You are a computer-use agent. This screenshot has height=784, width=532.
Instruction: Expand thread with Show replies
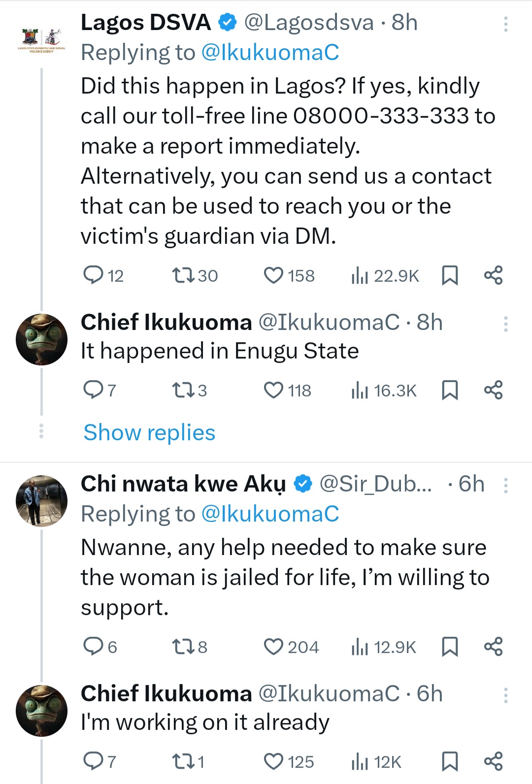(x=149, y=432)
